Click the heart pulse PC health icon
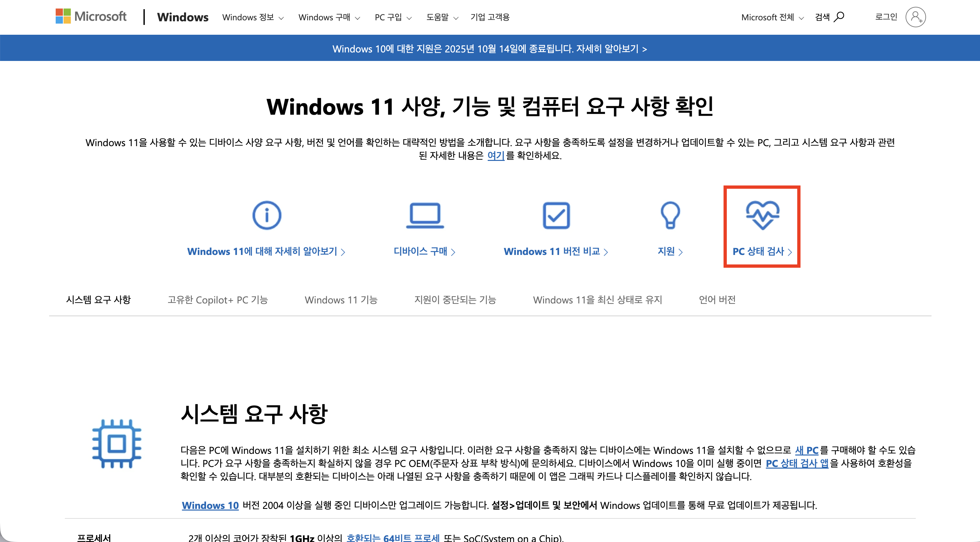This screenshot has width=980, height=542. [763, 215]
